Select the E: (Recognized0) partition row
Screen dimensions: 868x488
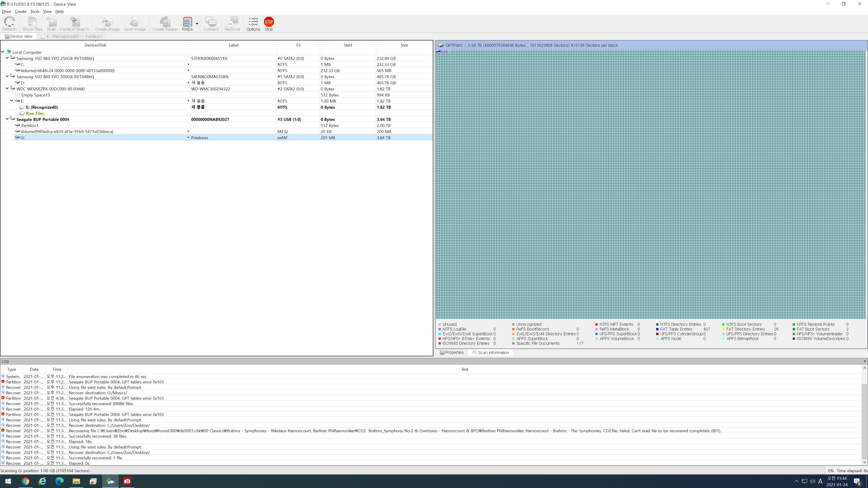(42, 108)
